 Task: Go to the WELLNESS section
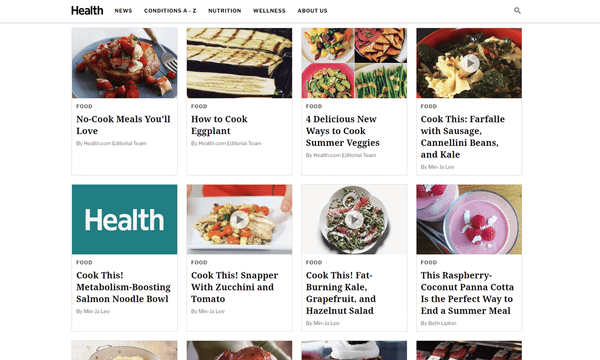coord(269,11)
